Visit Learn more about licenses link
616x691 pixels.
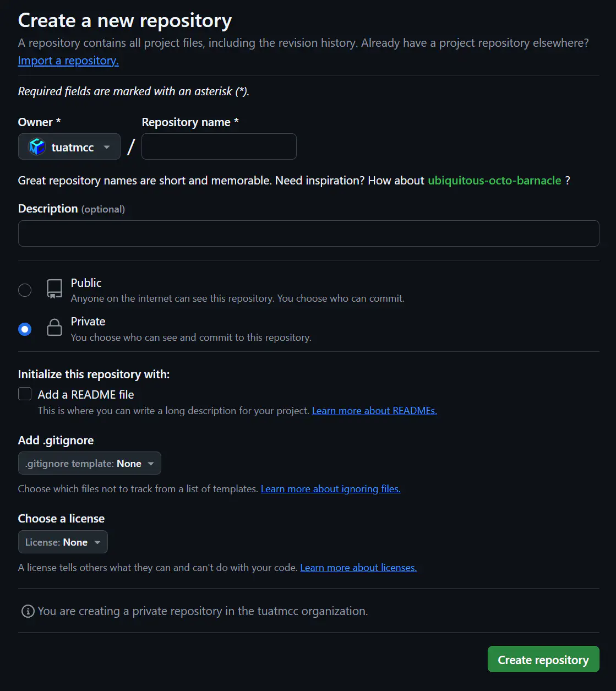358,568
